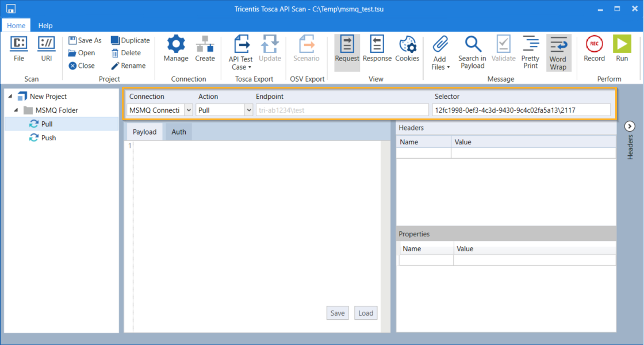Screen dimensions: 644x345
Task: Click the Selector input field
Action: click(x=521, y=110)
